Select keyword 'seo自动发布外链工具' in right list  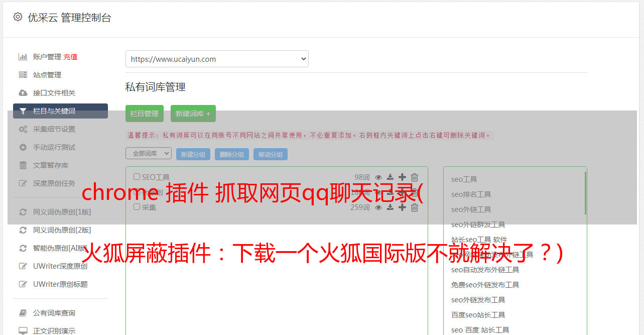pos(485,270)
